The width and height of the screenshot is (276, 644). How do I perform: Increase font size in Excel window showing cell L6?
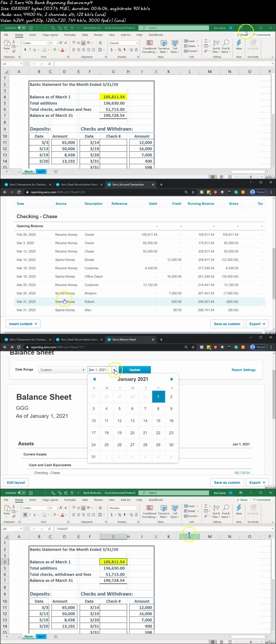[61, 43]
